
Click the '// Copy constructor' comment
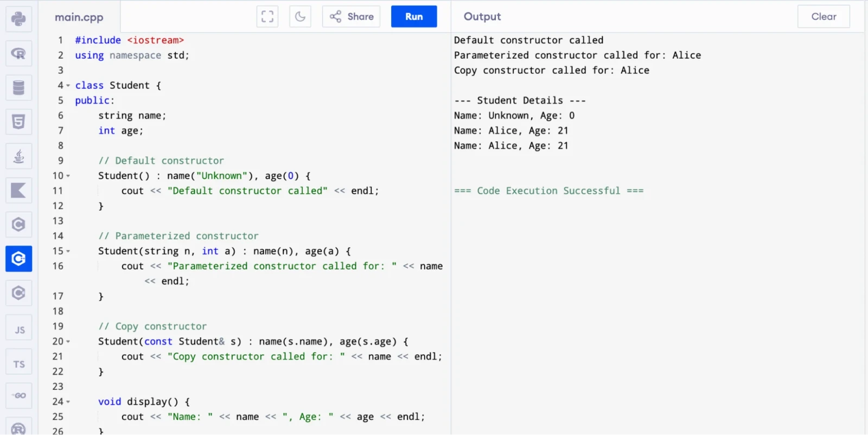click(152, 326)
